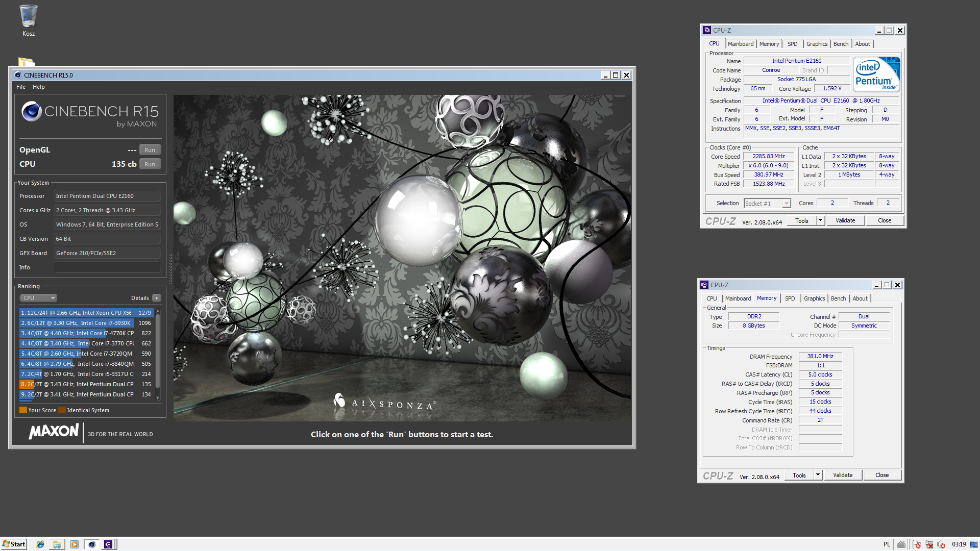The height and width of the screenshot is (551, 980).
Task: Click the PL language indicator
Action: [x=887, y=544]
